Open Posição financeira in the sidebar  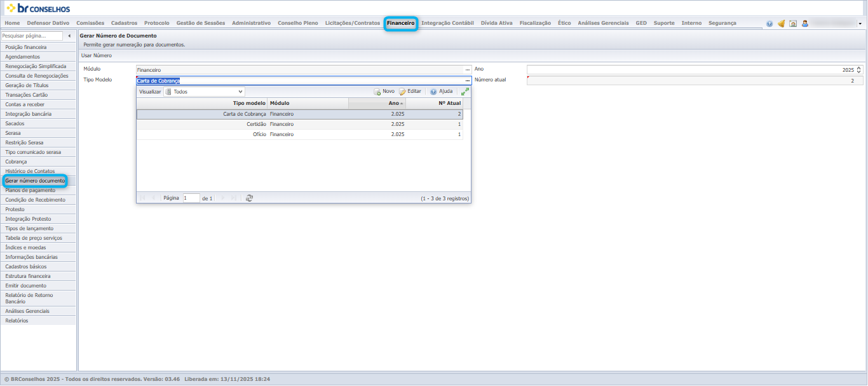(38, 47)
